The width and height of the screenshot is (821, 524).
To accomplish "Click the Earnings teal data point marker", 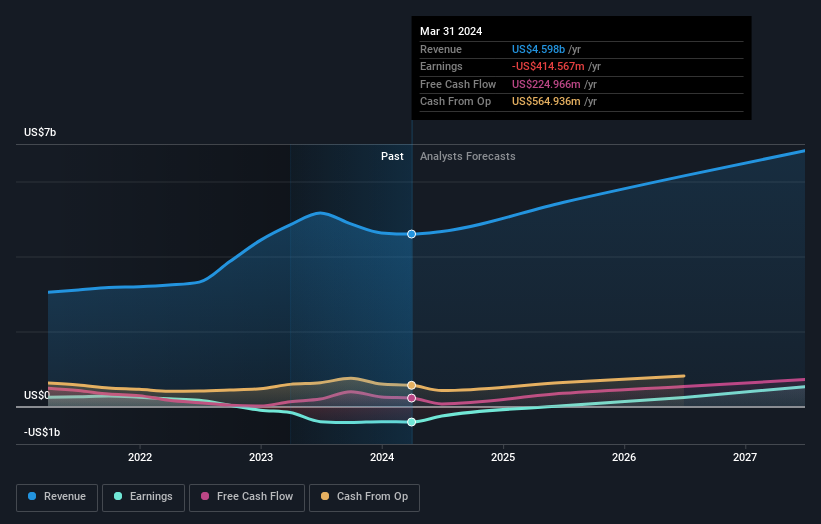I will pos(412,422).
